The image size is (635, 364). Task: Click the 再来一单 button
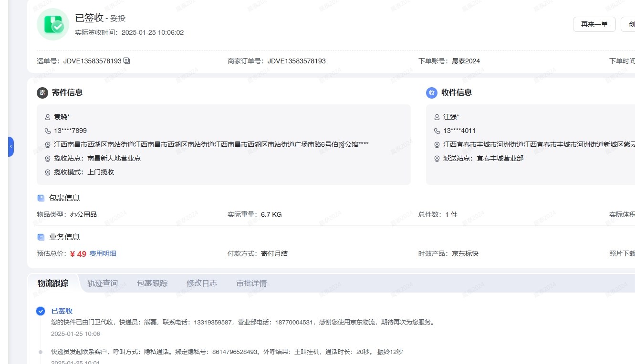594,24
